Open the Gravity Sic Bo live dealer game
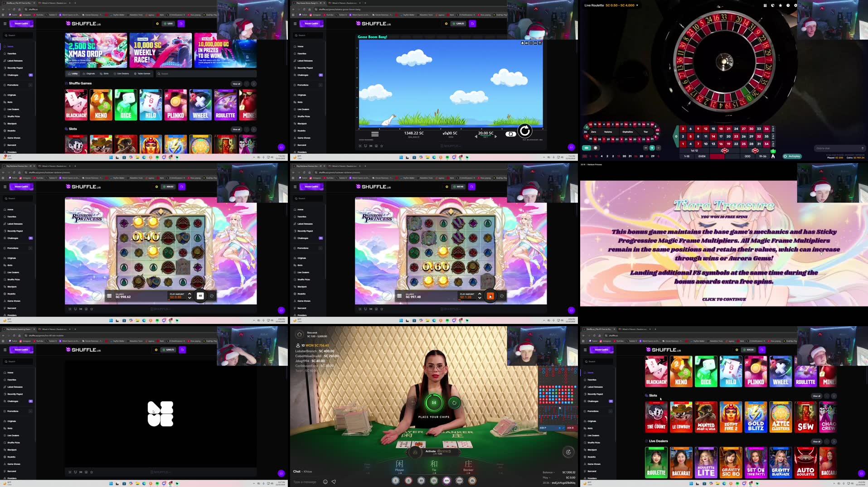The width and height of the screenshot is (868, 487). (731, 462)
